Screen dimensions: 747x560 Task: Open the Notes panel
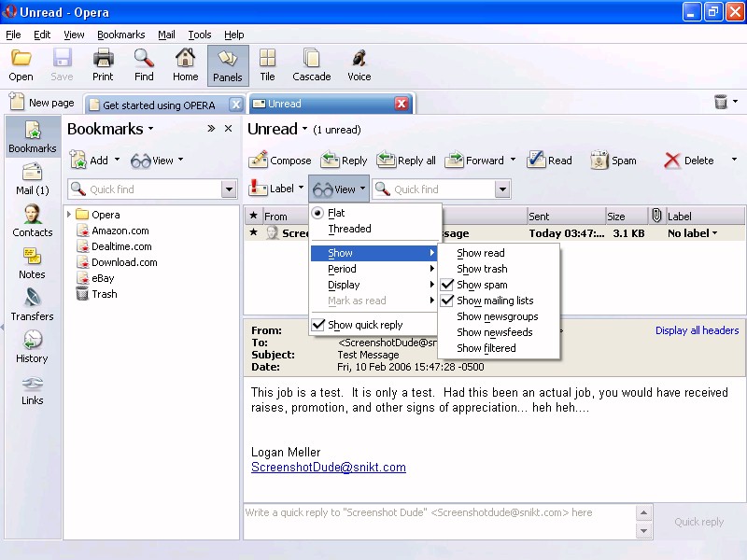[32, 262]
